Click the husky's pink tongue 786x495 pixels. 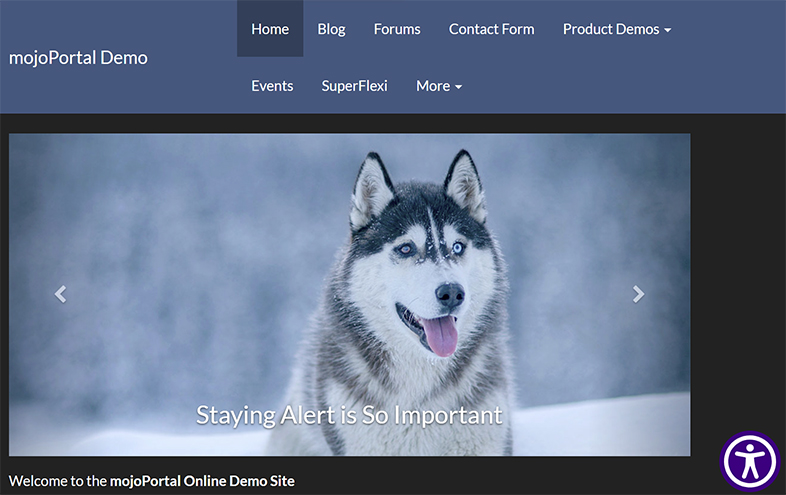[x=441, y=336]
